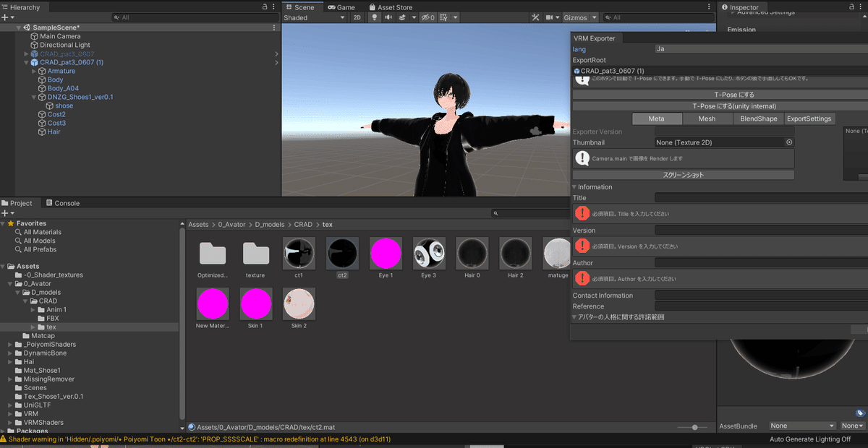Expand the DynamicBone folder arrow
Screen dimensions: 868x448
[x=9, y=353]
